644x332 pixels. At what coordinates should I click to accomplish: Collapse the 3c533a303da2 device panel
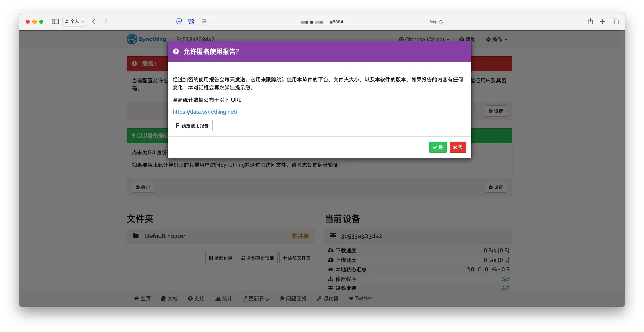coord(418,236)
